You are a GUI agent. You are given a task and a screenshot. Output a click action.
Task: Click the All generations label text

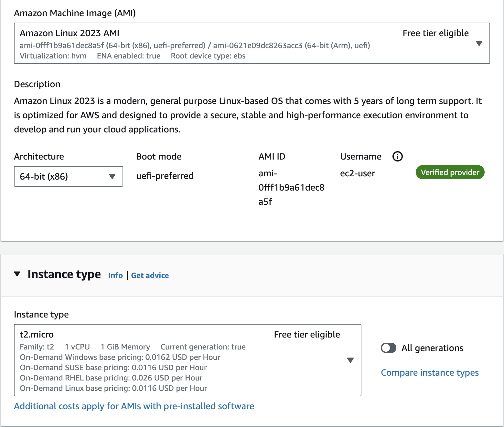click(432, 348)
